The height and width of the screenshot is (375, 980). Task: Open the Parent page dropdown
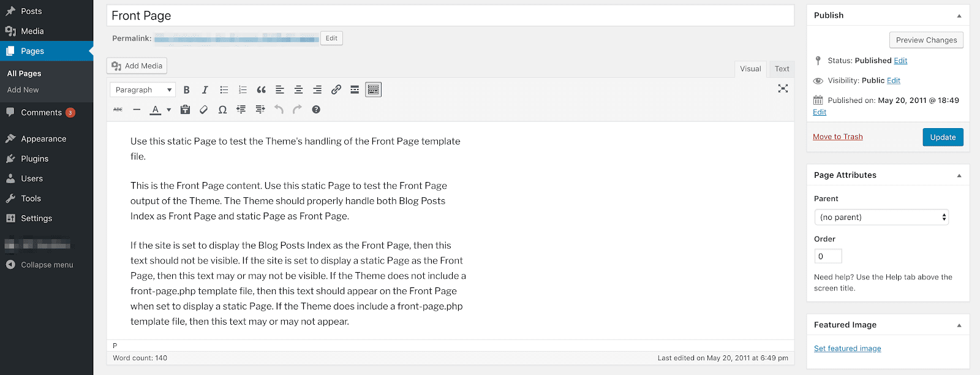[881, 217]
